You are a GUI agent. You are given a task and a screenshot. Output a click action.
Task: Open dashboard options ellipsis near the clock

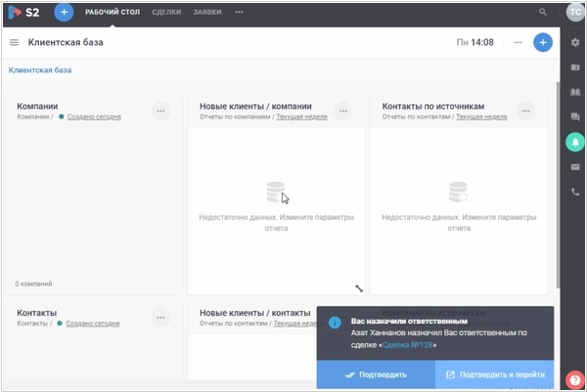pos(518,42)
